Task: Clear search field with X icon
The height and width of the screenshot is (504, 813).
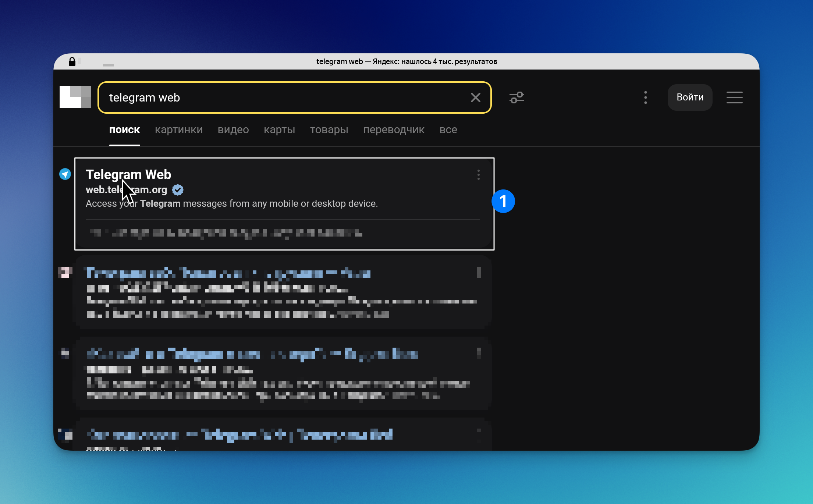Action: [475, 97]
